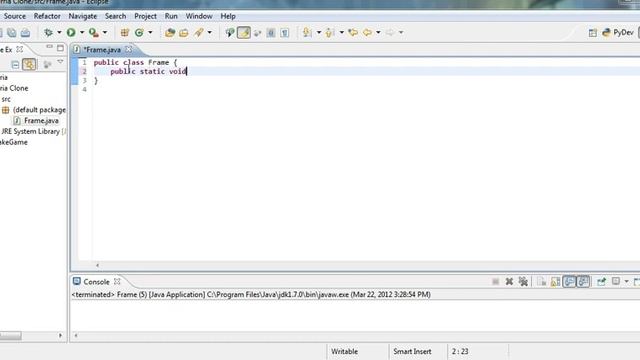The image size is (640, 360).
Task: Open the Run menu
Action: pos(171,16)
